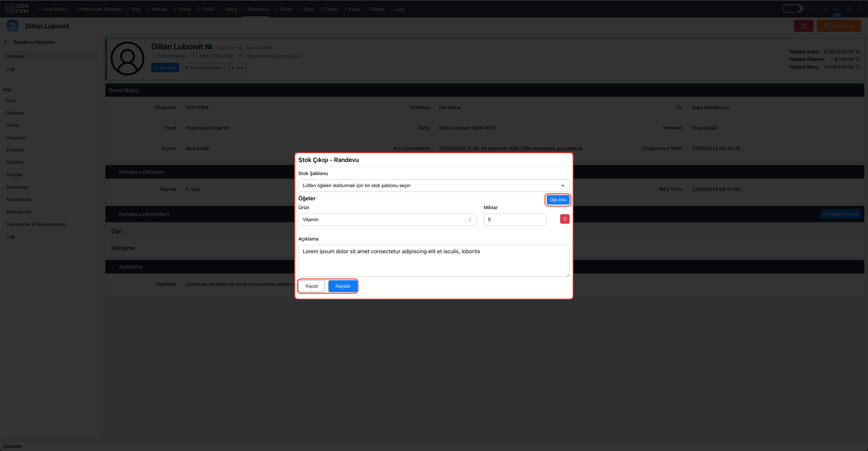Click the orange Stok Çıkışı button

point(839,26)
